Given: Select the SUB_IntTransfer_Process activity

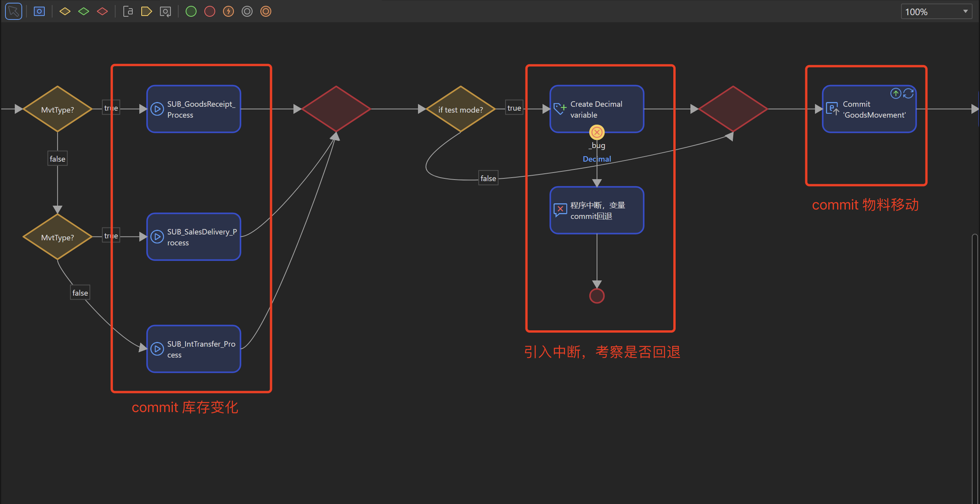Looking at the screenshot, I should (194, 349).
